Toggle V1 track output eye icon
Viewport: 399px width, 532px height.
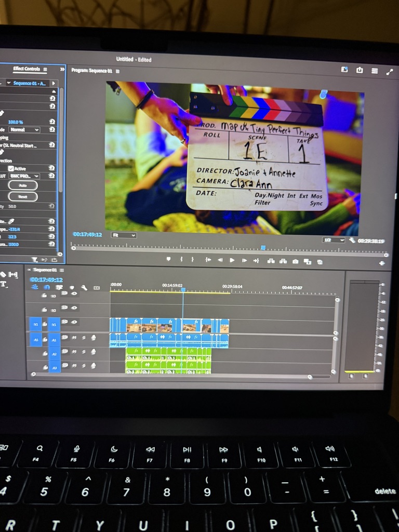tap(74, 322)
